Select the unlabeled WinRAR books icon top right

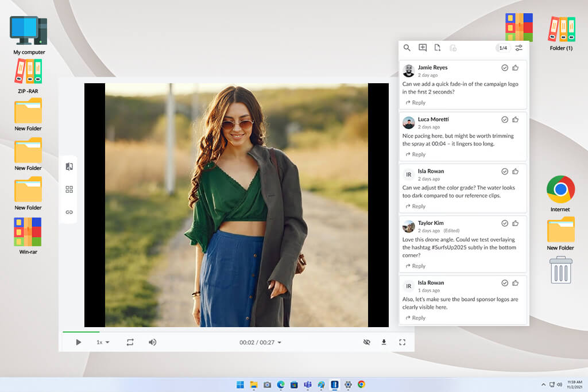point(519,27)
